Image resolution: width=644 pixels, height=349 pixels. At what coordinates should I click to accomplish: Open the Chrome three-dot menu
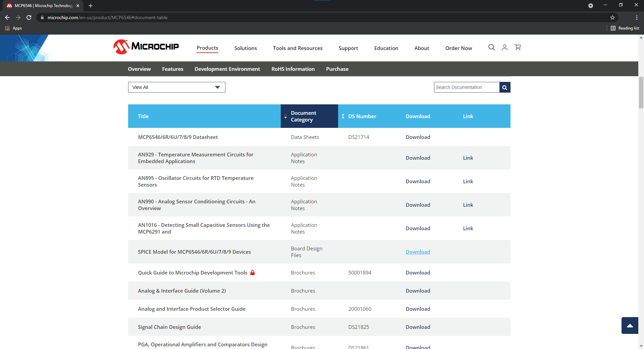[x=637, y=17]
